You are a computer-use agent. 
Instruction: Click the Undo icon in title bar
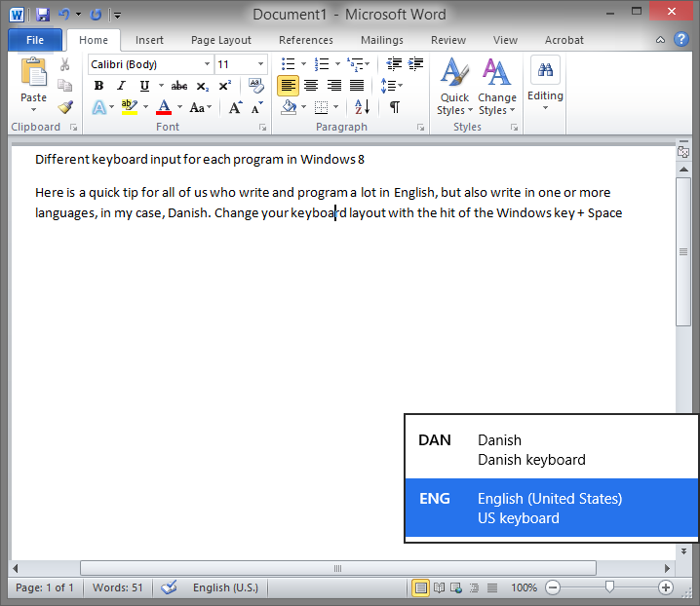click(x=63, y=15)
